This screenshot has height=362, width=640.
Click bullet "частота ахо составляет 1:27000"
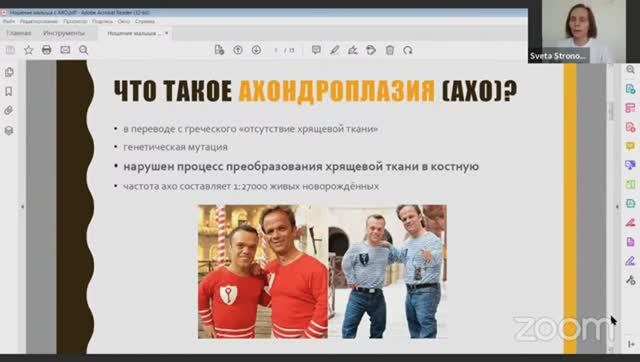click(251, 187)
